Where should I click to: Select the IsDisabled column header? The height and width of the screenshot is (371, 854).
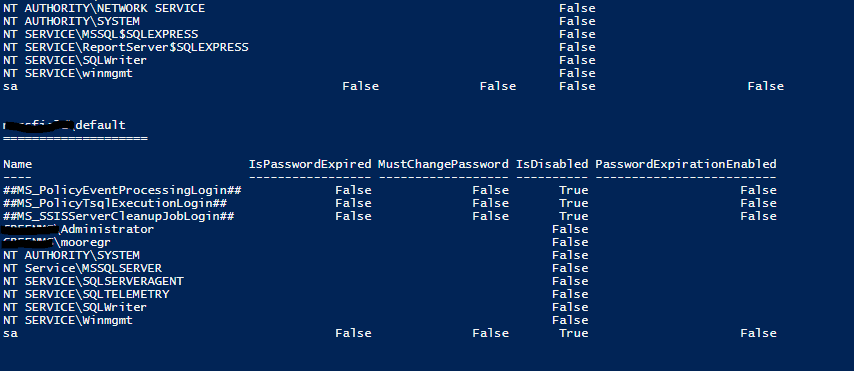tap(552, 164)
